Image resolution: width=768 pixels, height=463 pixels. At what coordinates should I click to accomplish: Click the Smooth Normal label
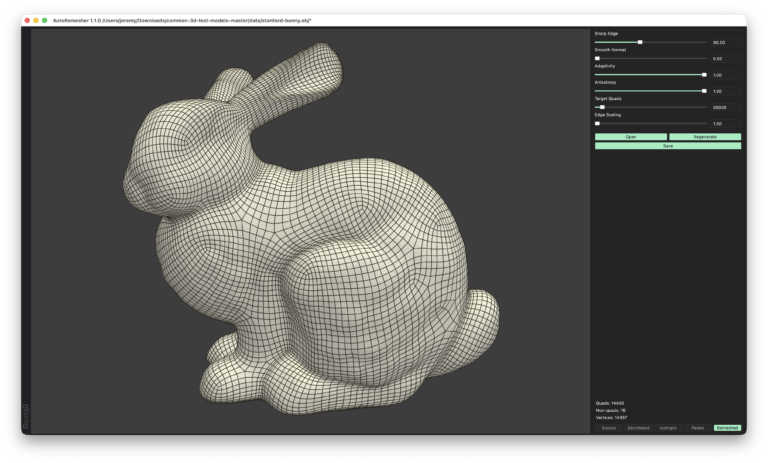610,50
